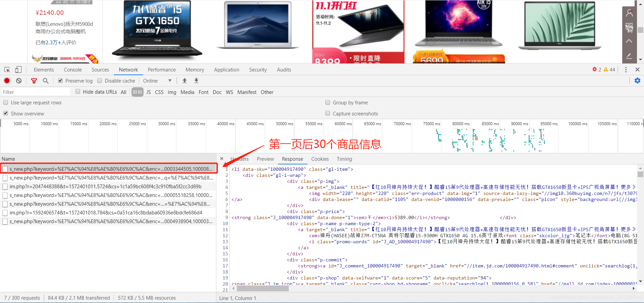Filter requests by Other type
The image size is (644, 303).
tap(267, 92)
